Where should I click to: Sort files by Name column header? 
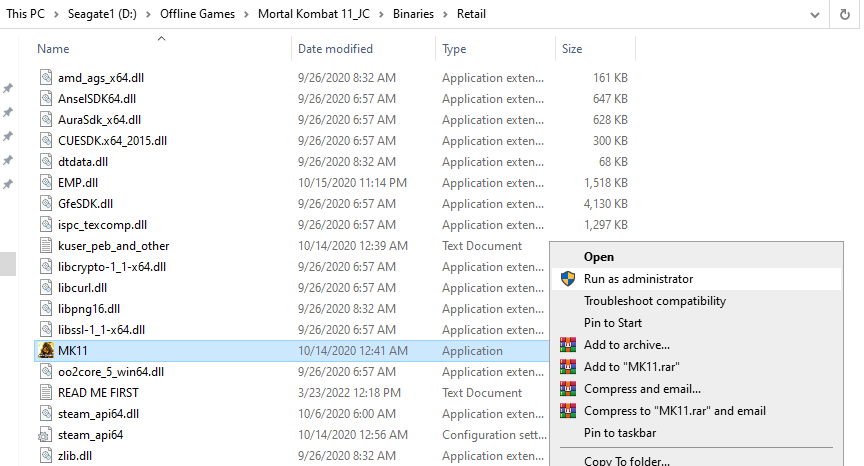(x=53, y=48)
